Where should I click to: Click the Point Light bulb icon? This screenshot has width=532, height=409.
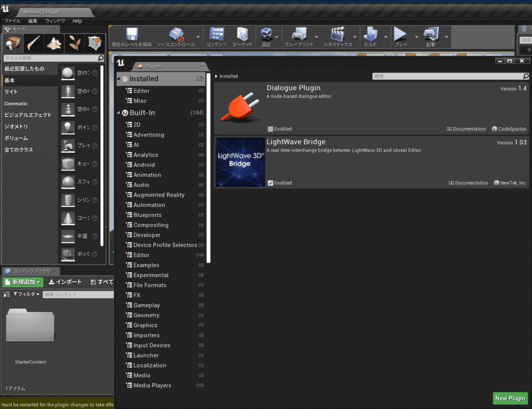coord(68,127)
